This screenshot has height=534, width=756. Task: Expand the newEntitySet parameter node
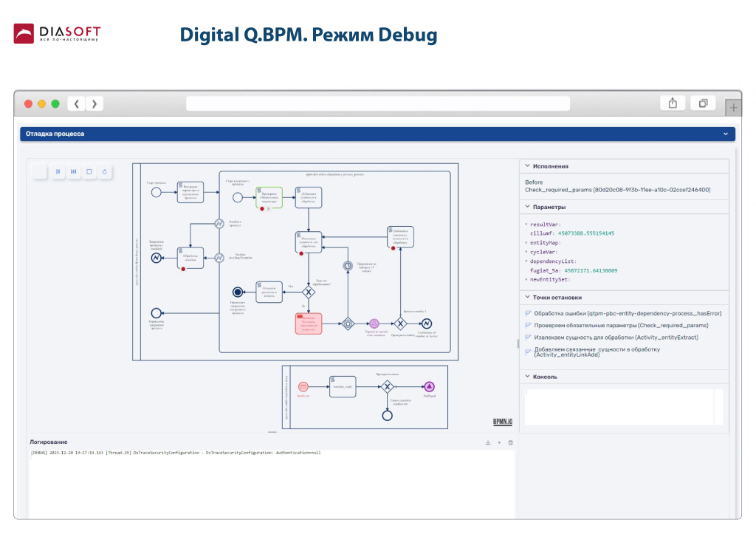[x=526, y=279]
